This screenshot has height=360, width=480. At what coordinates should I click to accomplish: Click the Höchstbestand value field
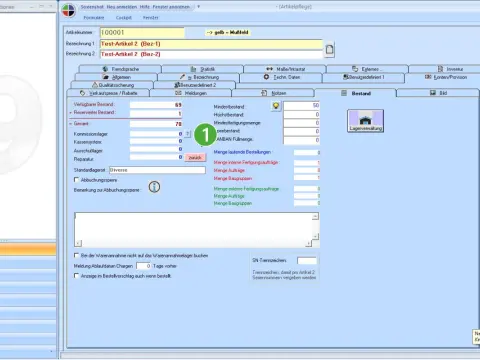[x=301, y=115]
